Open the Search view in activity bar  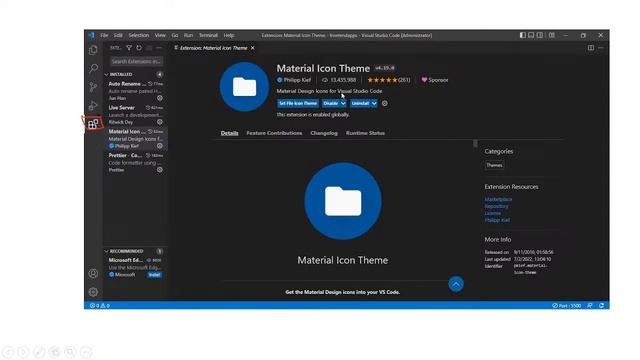point(93,68)
